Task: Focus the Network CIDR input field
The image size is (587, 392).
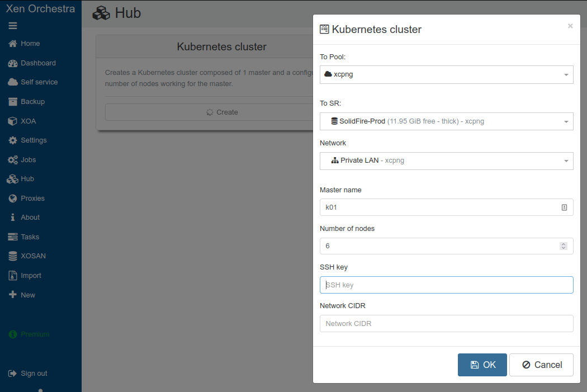Action: 446,323
